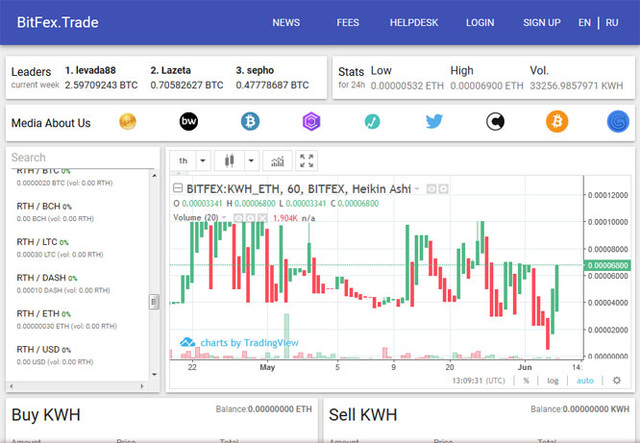The image size is (640, 443).
Task: Open the Volume indicator format settings
Action: 250,218
